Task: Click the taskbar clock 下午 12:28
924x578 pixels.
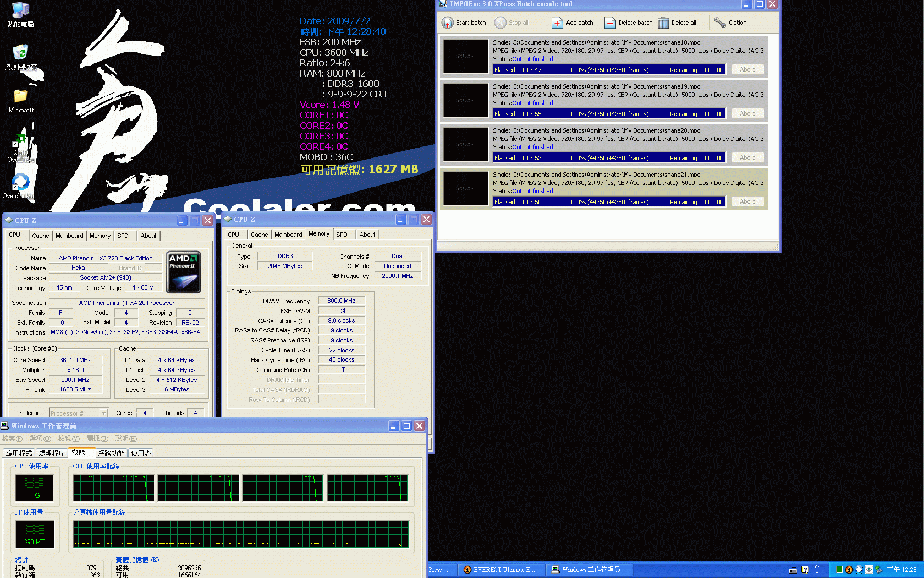Action: coord(901,570)
